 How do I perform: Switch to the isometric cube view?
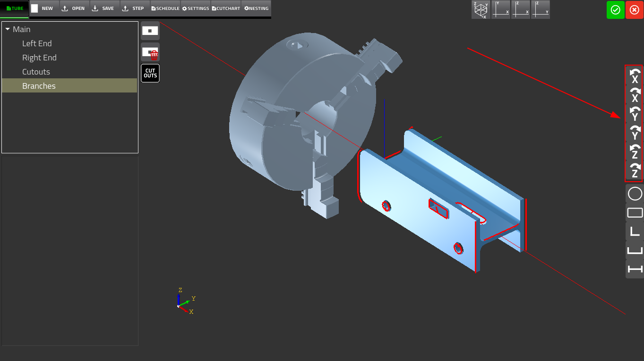(481, 9)
